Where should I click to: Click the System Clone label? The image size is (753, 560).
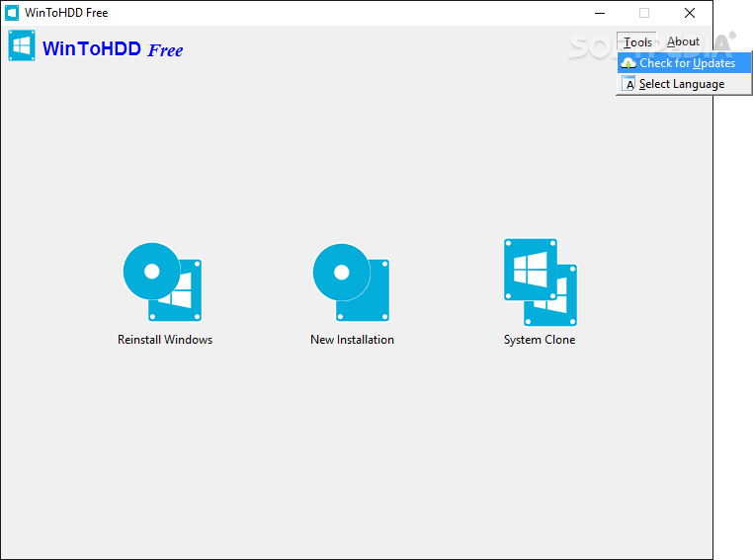point(540,340)
